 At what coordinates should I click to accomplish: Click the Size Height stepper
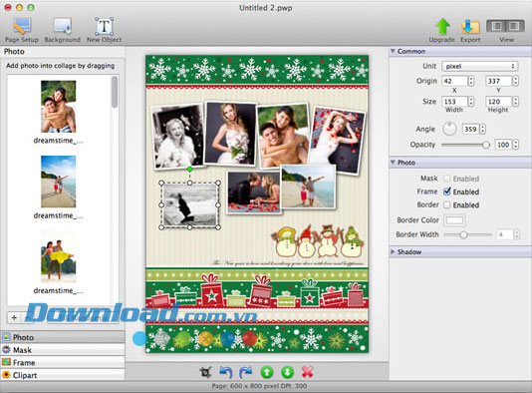pyautogui.click(x=516, y=101)
